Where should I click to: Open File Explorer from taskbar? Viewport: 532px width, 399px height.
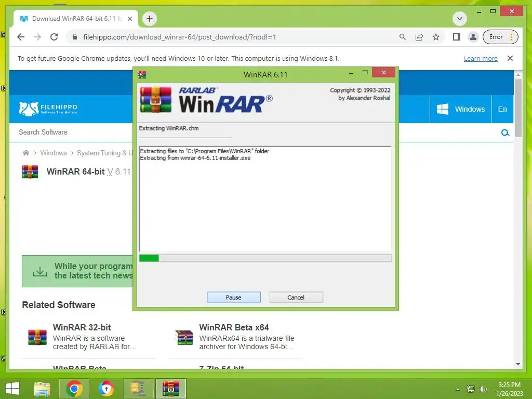(x=42, y=389)
